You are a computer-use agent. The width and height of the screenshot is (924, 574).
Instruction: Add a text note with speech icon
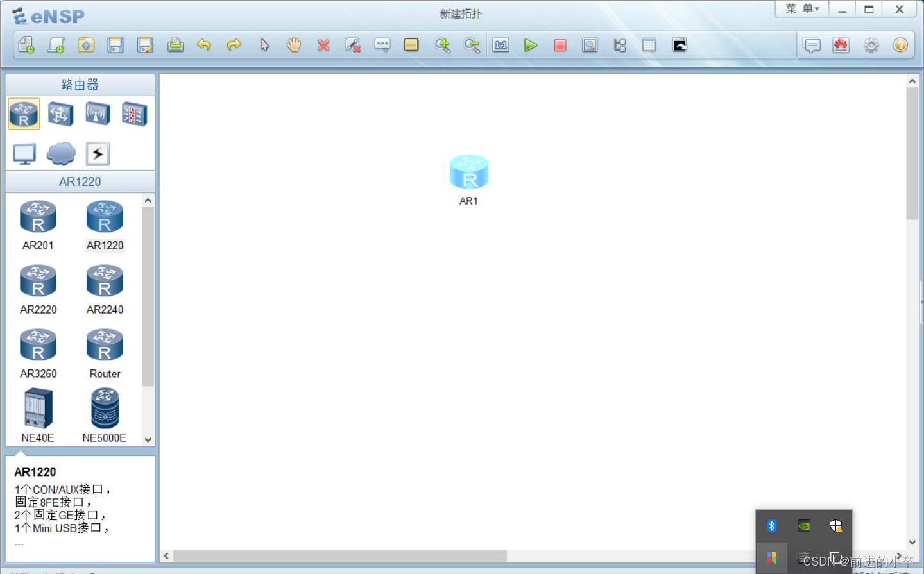pos(382,45)
